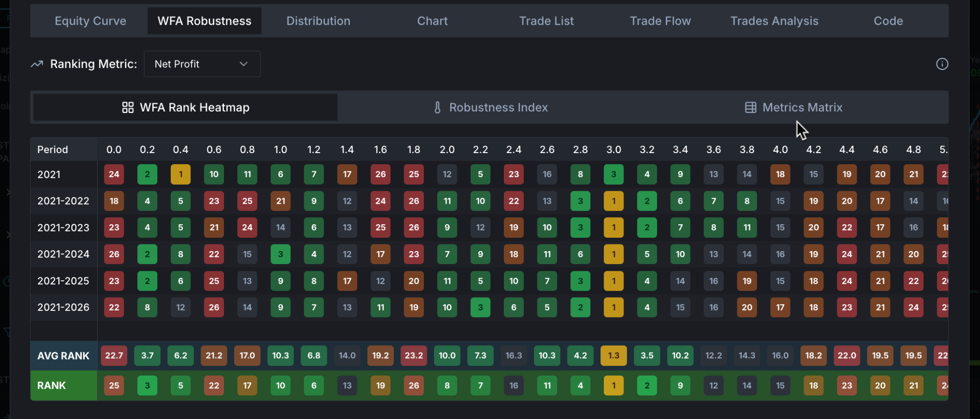Click the info icon beside Ranking Metric

click(942, 64)
